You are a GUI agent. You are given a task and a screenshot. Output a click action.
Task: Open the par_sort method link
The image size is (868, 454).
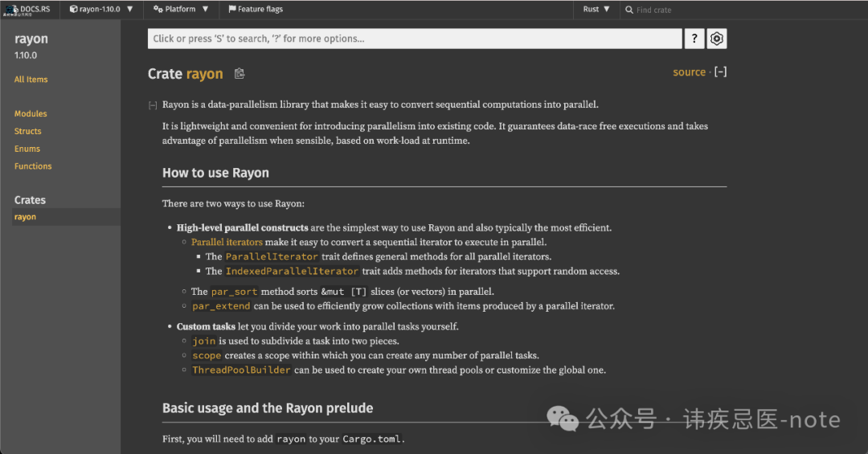pyautogui.click(x=234, y=292)
